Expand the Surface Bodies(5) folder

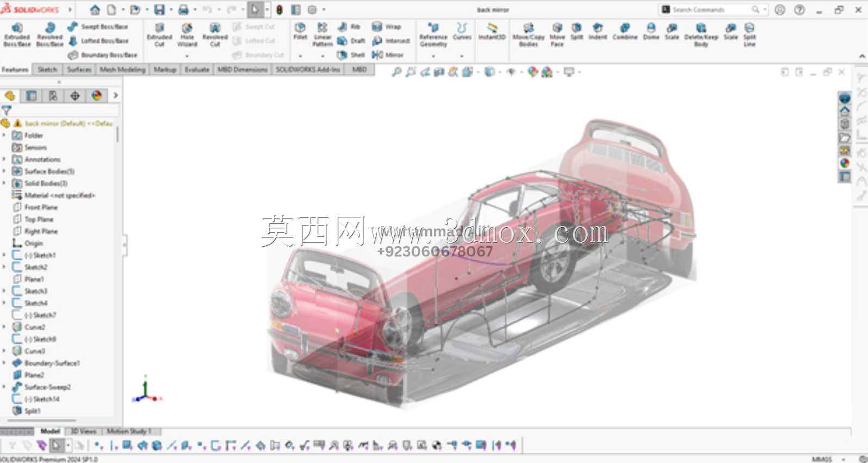pyautogui.click(x=4, y=171)
